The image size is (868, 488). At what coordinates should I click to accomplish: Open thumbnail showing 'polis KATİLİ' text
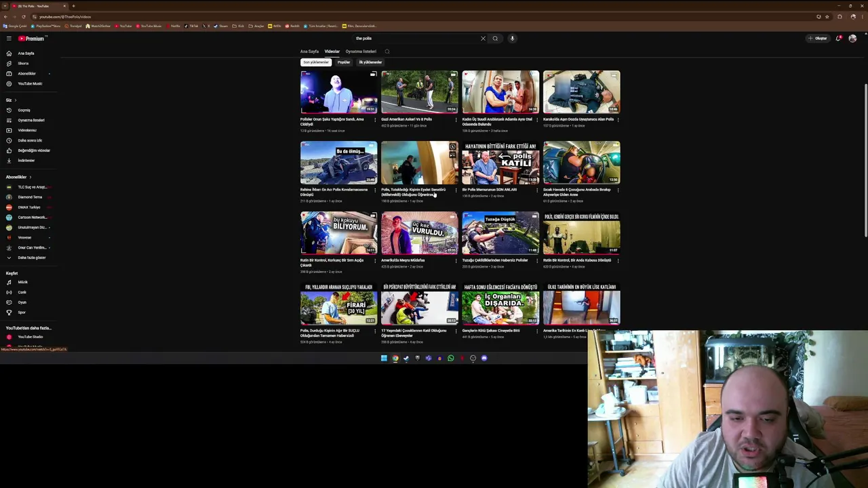coord(500,163)
